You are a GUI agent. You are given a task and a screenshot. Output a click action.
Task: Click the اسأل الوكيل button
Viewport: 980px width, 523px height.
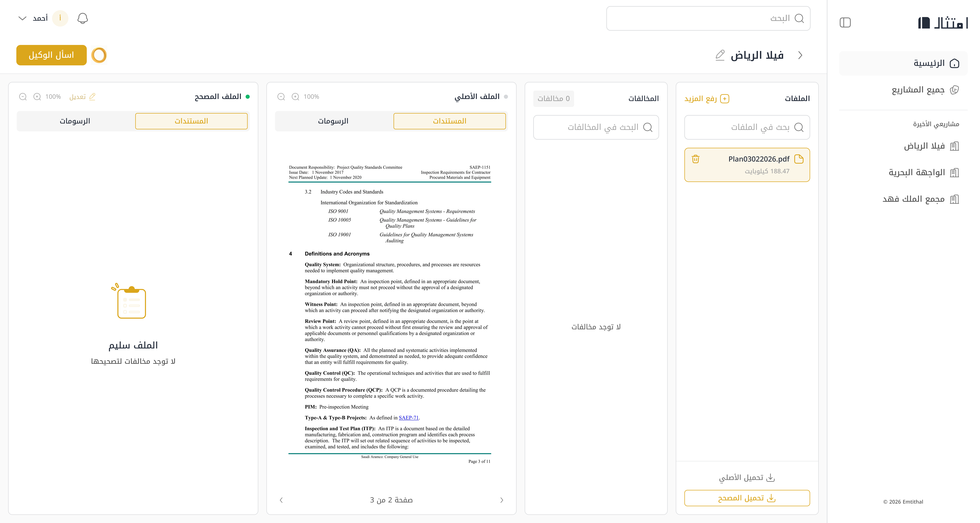51,55
